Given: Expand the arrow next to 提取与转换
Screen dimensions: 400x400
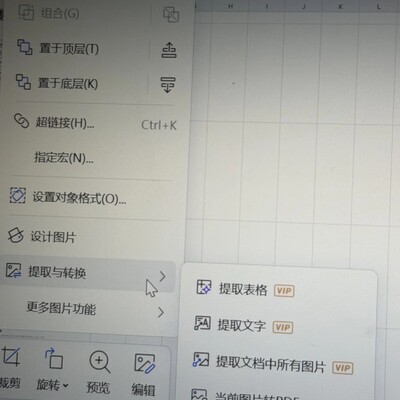Looking at the screenshot, I should 162,276.
